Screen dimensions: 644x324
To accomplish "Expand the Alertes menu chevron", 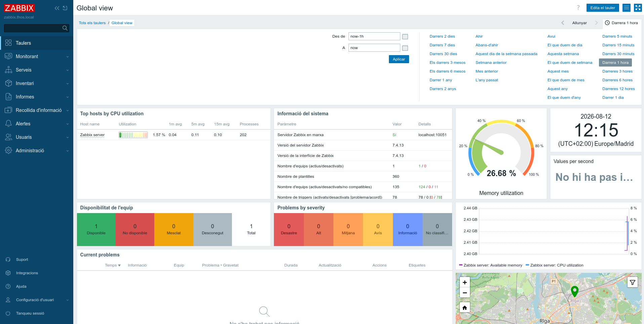I will coord(68,124).
